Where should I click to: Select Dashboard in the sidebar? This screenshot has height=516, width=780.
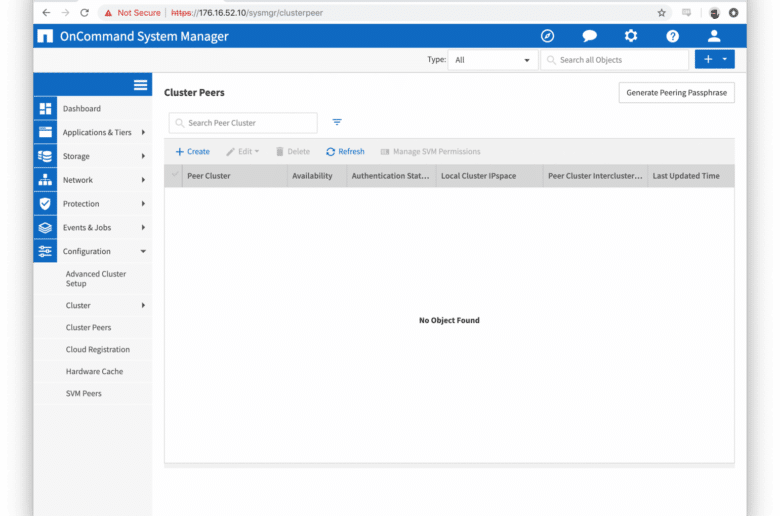(x=82, y=108)
